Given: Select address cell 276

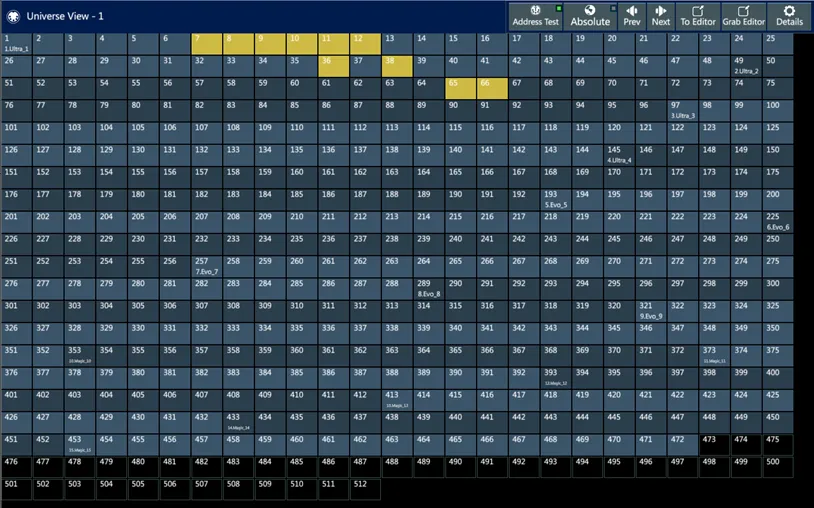Looking at the screenshot, I should [x=17, y=290].
